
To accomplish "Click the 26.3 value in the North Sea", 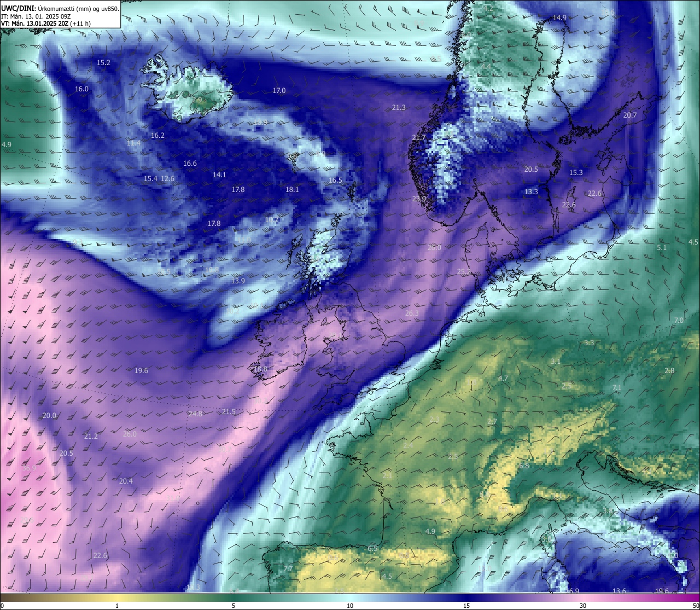I will tap(412, 313).
